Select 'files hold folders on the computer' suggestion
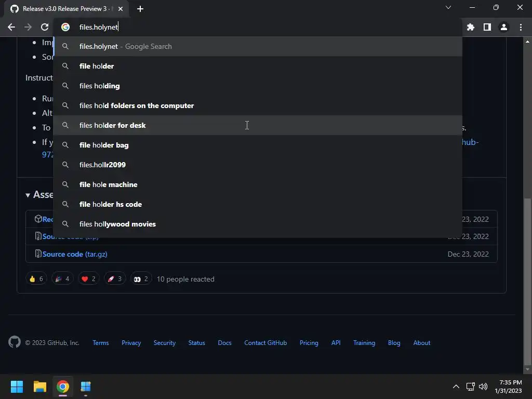The width and height of the screenshot is (532, 399). click(x=258, y=105)
